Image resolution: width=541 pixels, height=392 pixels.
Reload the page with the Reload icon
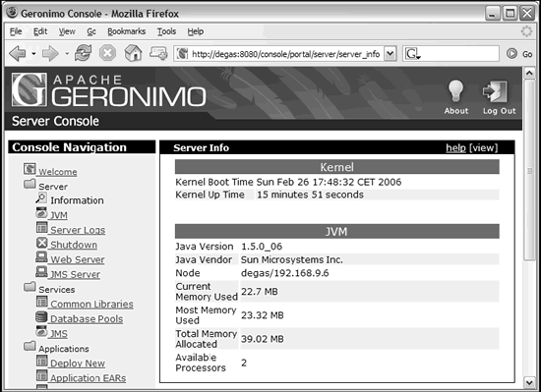[83, 53]
